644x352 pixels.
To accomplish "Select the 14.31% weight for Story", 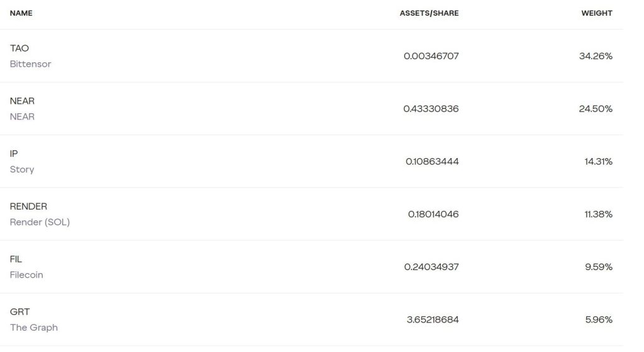I will tap(598, 162).
